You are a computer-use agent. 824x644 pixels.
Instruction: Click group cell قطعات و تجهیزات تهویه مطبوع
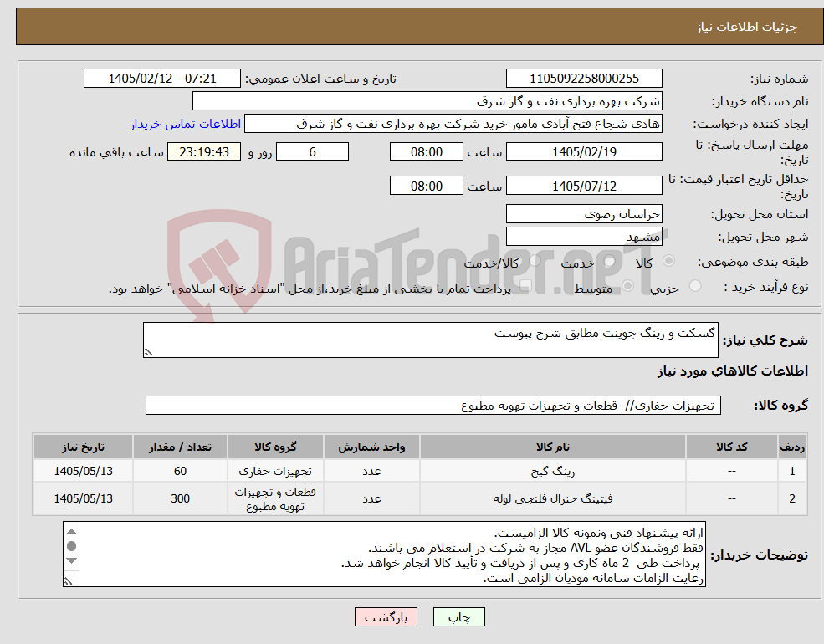[x=275, y=498]
